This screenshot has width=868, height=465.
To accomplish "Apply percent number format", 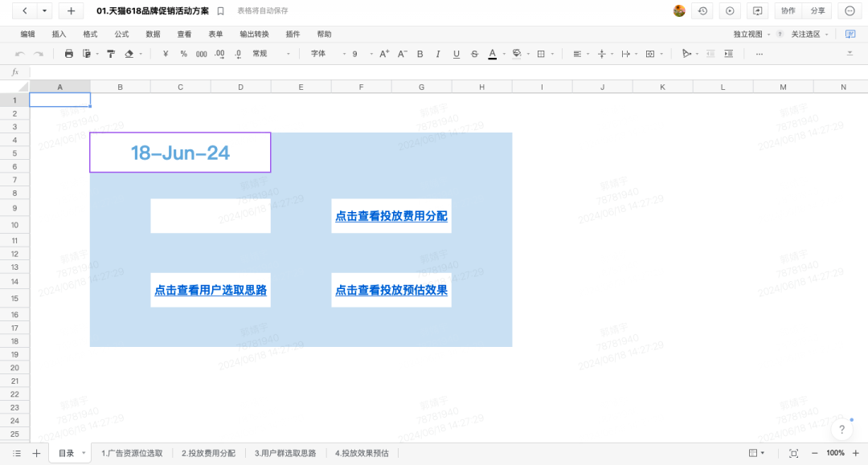I will coord(183,54).
